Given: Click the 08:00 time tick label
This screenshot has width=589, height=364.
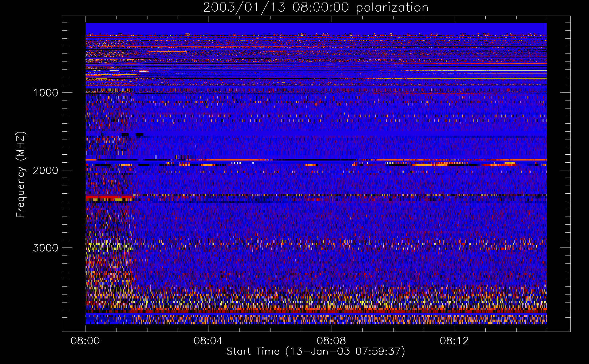Looking at the screenshot, I should [x=86, y=341].
